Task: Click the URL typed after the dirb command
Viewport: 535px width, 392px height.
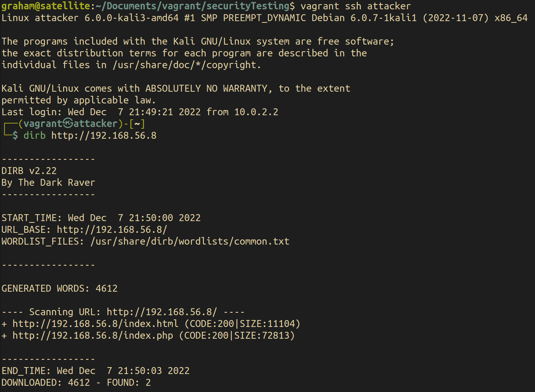Action: (x=104, y=136)
